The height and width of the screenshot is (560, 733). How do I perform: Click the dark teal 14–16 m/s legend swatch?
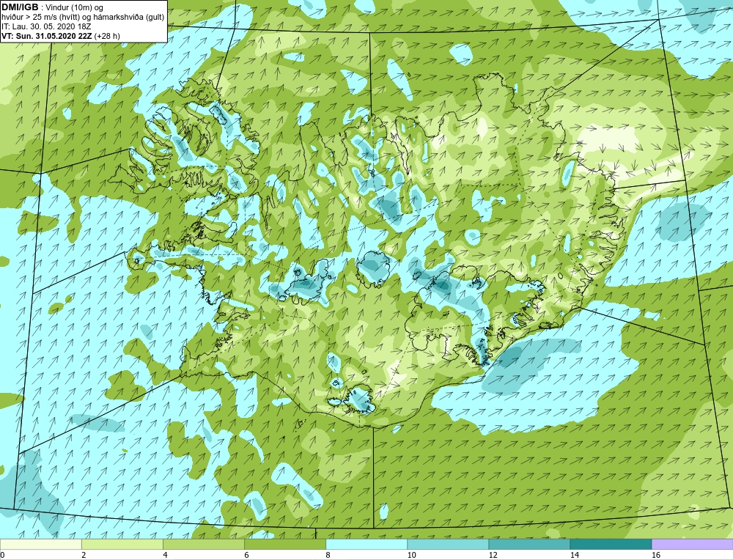coord(610,544)
